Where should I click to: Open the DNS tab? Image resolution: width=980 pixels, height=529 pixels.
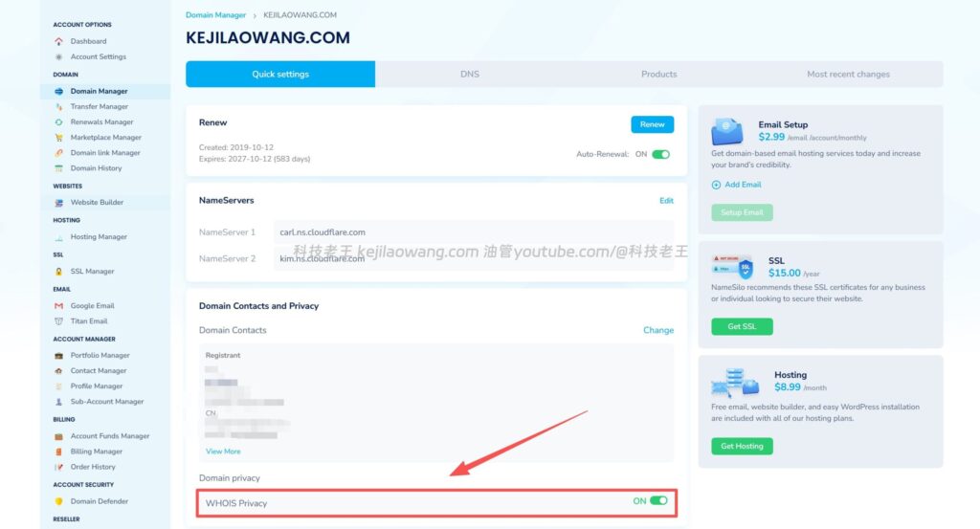pyautogui.click(x=470, y=75)
